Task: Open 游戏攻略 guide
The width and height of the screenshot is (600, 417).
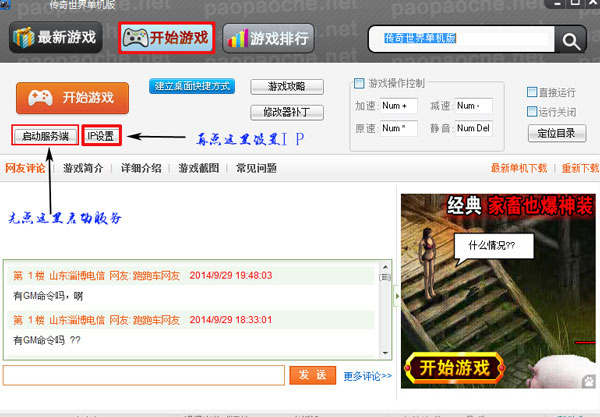Action: pyautogui.click(x=286, y=87)
